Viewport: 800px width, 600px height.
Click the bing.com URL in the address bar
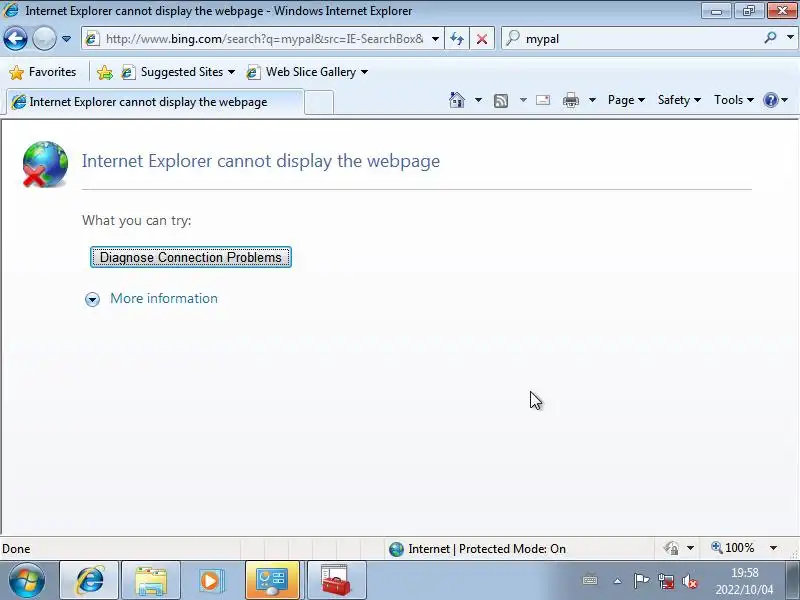(x=264, y=39)
